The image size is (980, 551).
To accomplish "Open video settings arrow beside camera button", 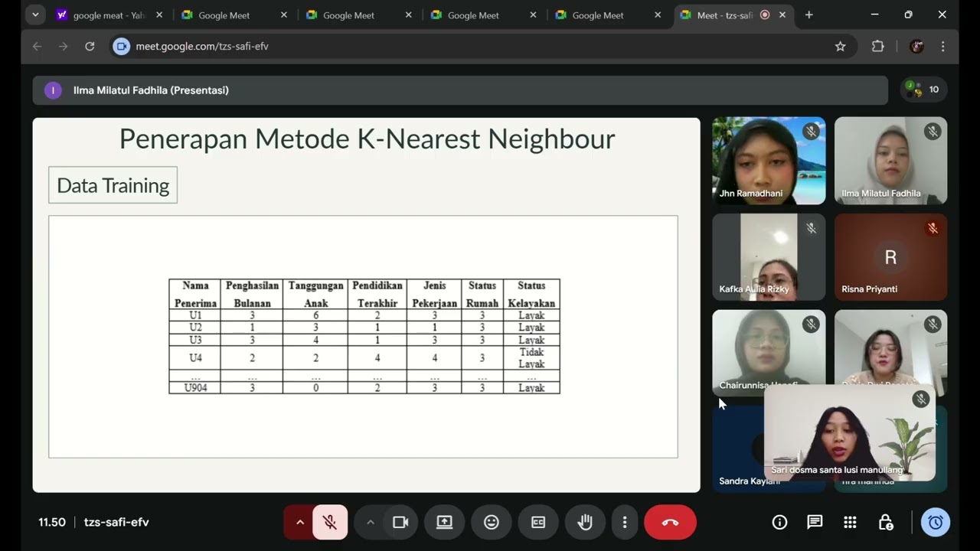I will click(371, 522).
